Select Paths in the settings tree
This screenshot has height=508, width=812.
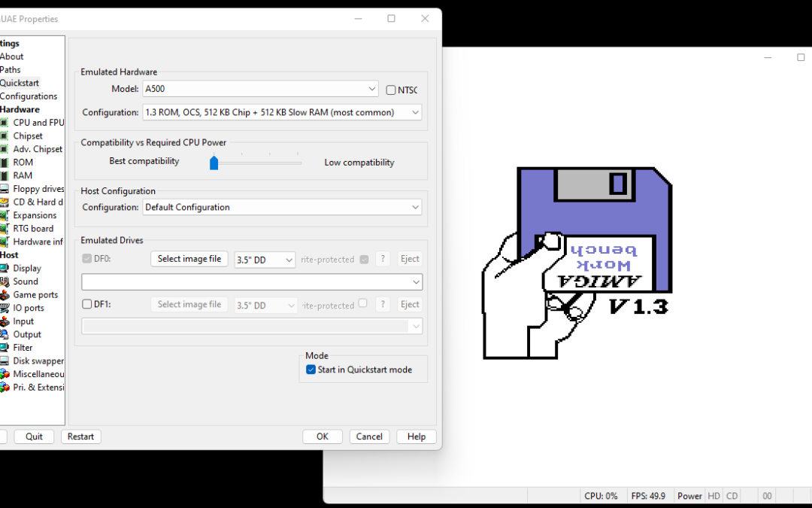(x=11, y=69)
